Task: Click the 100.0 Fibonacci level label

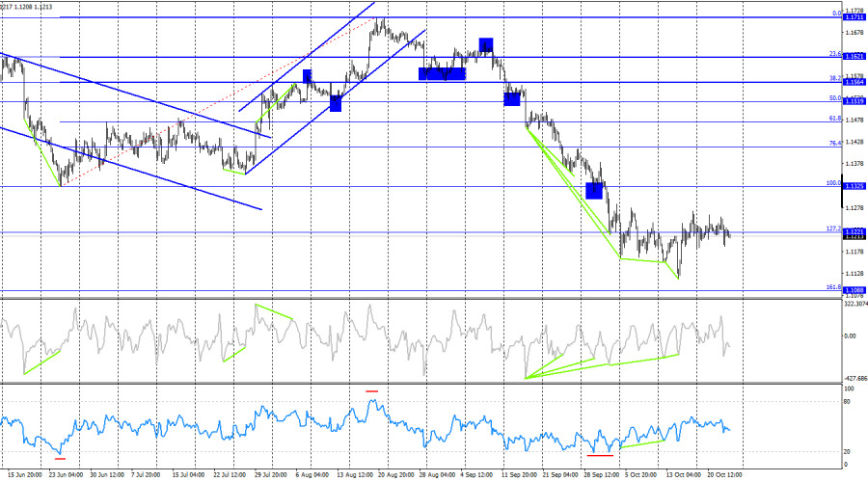Action: coord(833,183)
